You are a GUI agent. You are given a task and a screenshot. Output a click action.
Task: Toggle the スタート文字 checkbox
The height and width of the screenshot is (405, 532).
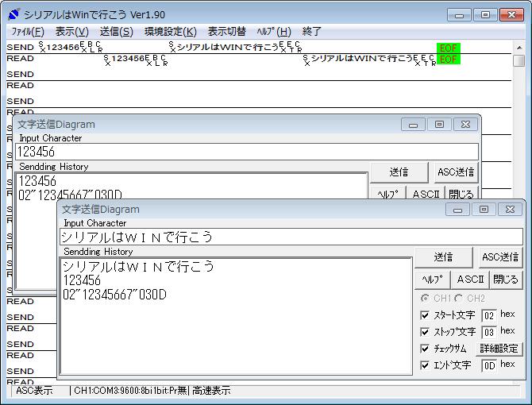(x=424, y=315)
